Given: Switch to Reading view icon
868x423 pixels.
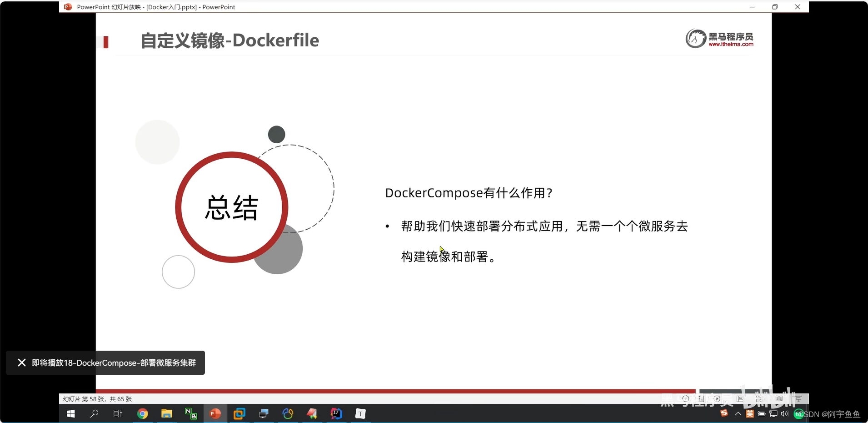Looking at the screenshot, I should point(779,398).
